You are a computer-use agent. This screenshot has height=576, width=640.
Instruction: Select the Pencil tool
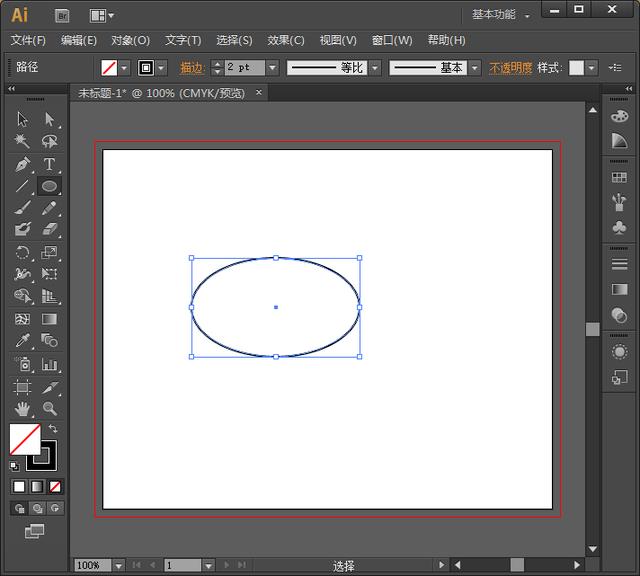pos(49,208)
